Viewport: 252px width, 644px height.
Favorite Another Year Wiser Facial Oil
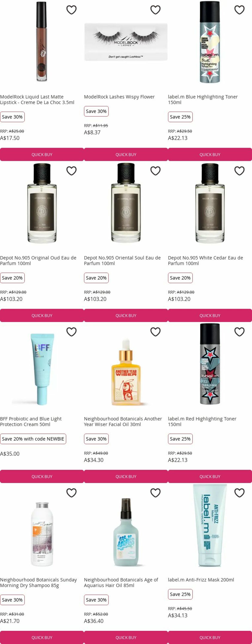pos(155,332)
